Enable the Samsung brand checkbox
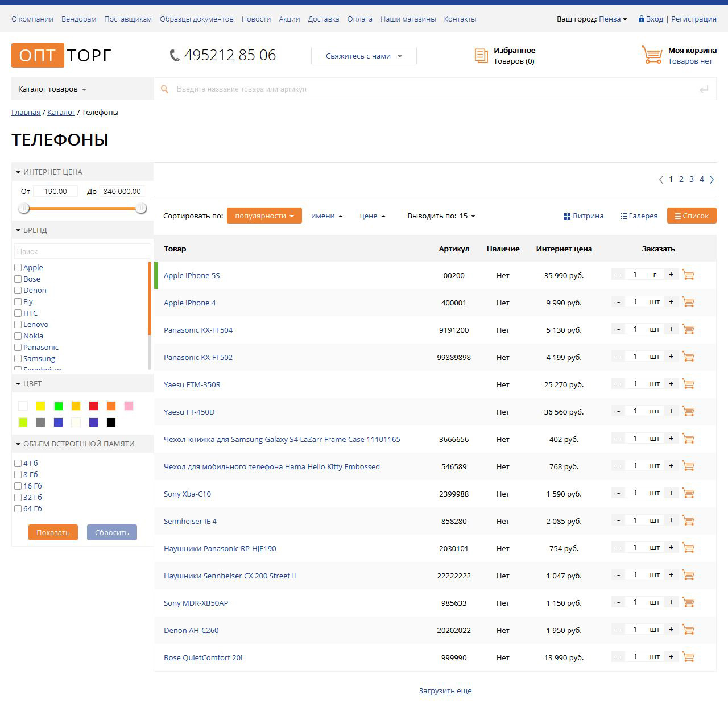Viewport: 728px width, 728px height. (x=18, y=359)
